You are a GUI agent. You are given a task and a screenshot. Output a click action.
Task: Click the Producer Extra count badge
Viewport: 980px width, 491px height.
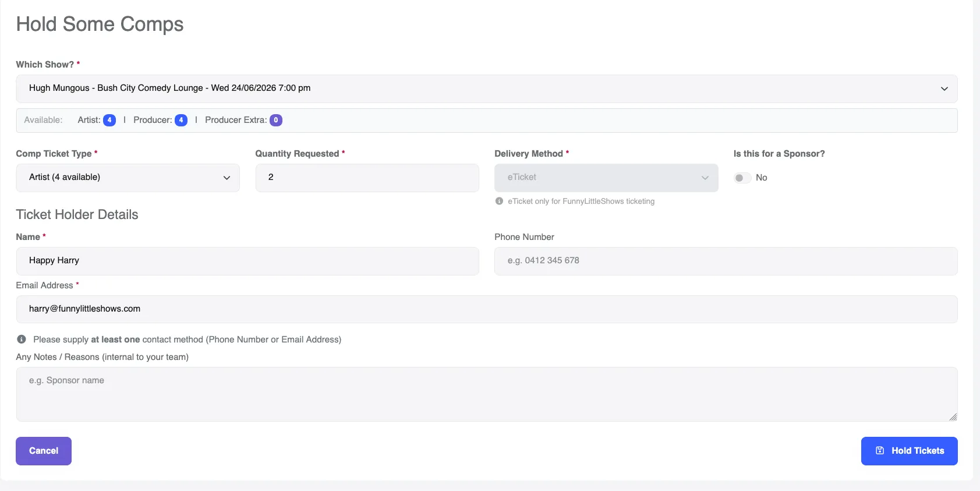pos(276,120)
